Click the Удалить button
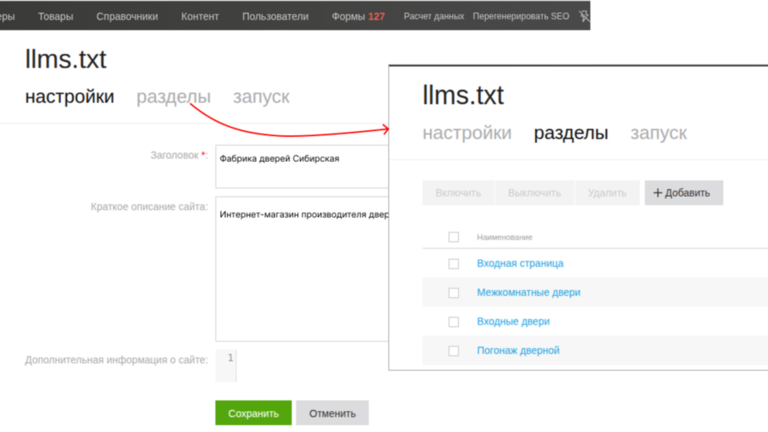The image size is (768, 432). [607, 192]
